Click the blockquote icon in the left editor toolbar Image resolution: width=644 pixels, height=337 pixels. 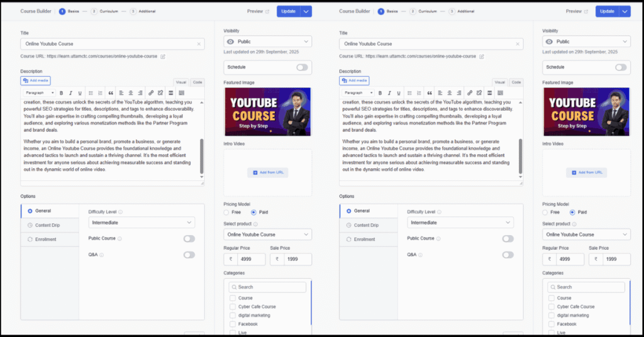tap(111, 93)
